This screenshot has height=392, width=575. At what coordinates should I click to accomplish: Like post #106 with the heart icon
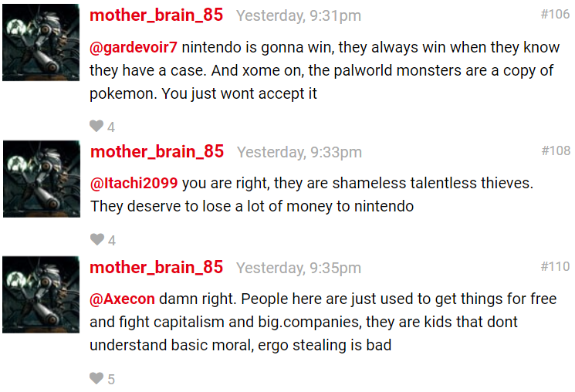point(96,126)
